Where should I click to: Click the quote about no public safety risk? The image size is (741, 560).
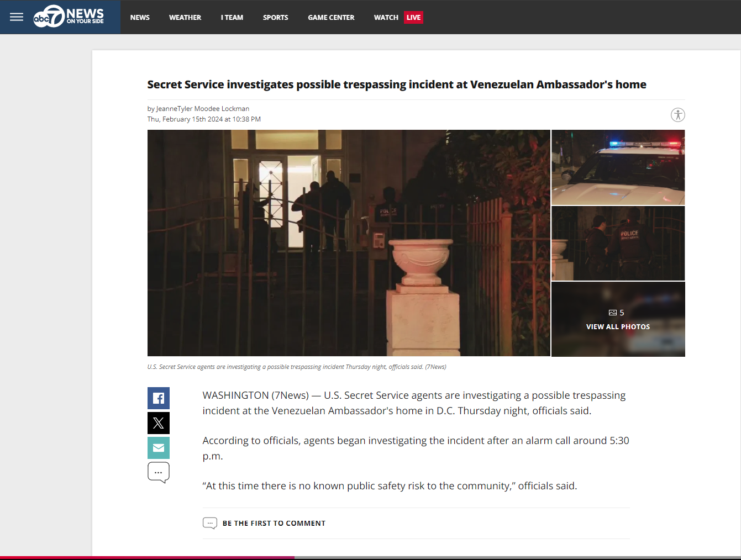390,486
